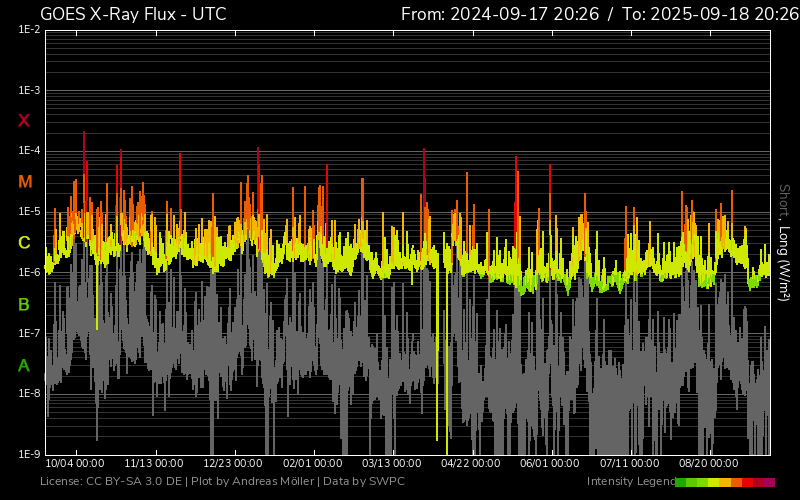
Task: Click the green B flare class label
Action: click(24, 304)
